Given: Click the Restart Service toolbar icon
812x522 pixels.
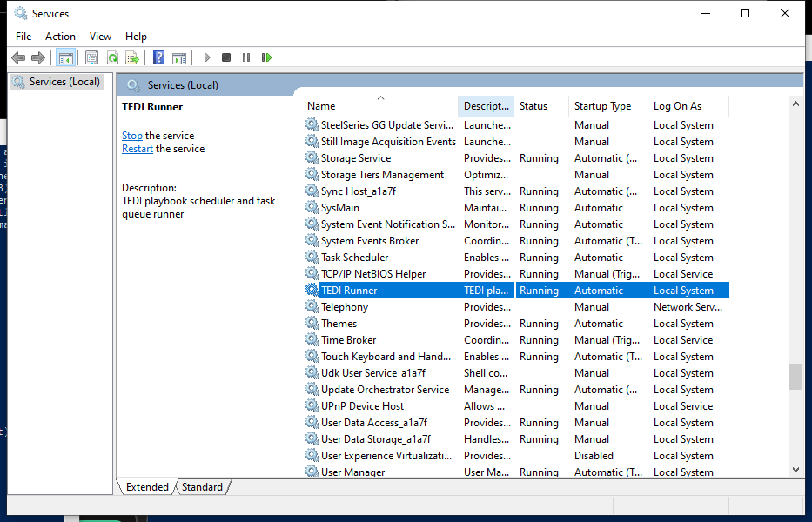Looking at the screenshot, I should [x=266, y=57].
